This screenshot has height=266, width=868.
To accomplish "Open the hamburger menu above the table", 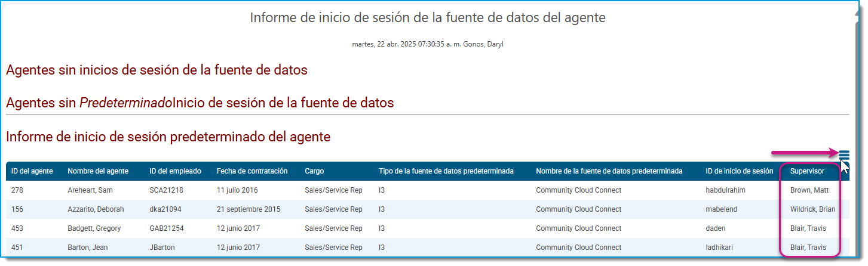I will click(x=844, y=155).
